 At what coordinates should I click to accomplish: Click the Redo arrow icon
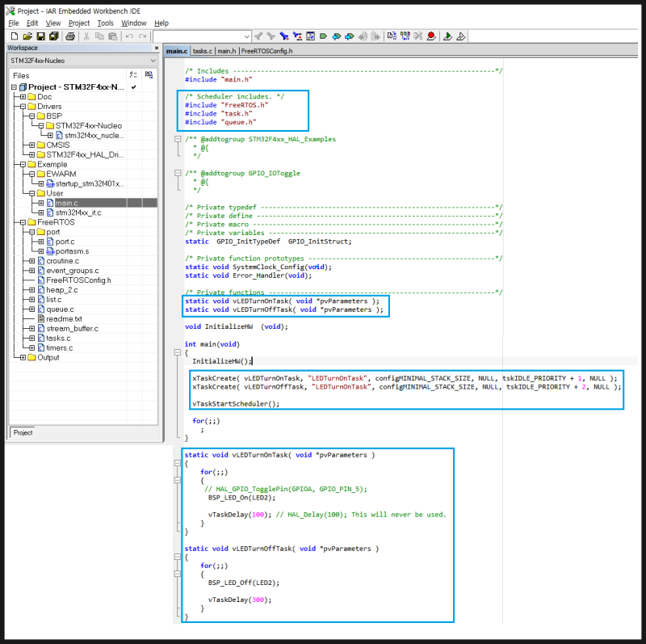click(143, 36)
